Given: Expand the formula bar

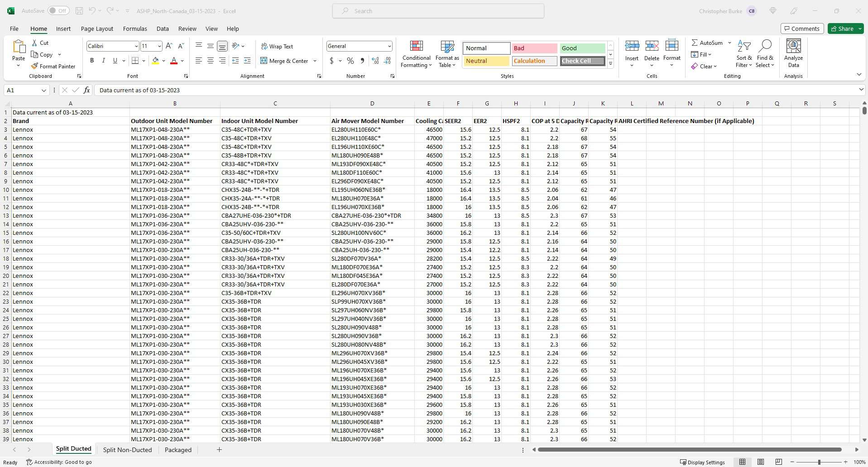Looking at the screenshot, I should click(861, 90).
